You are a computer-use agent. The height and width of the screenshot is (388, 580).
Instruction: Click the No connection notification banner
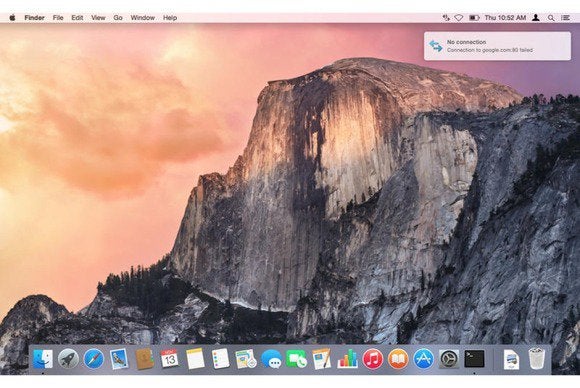pyautogui.click(x=497, y=46)
